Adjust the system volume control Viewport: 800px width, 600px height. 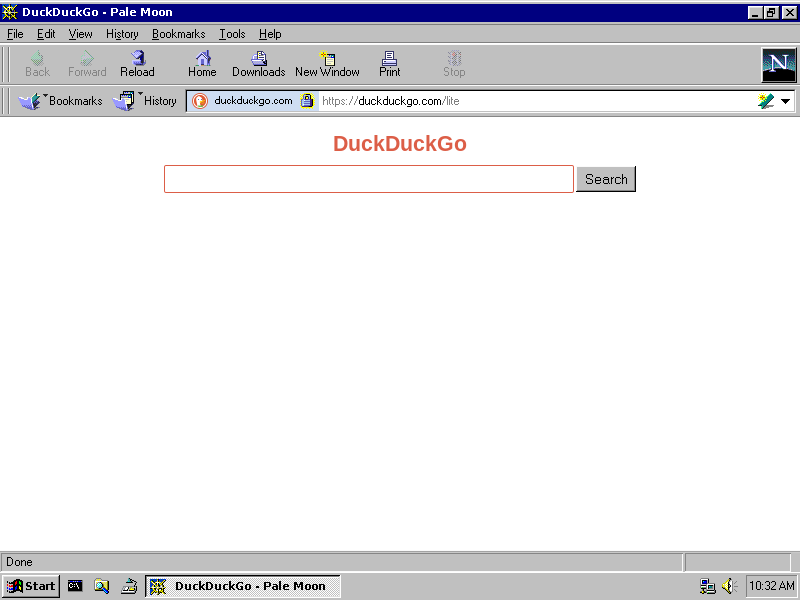pyautogui.click(x=726, y=586)
